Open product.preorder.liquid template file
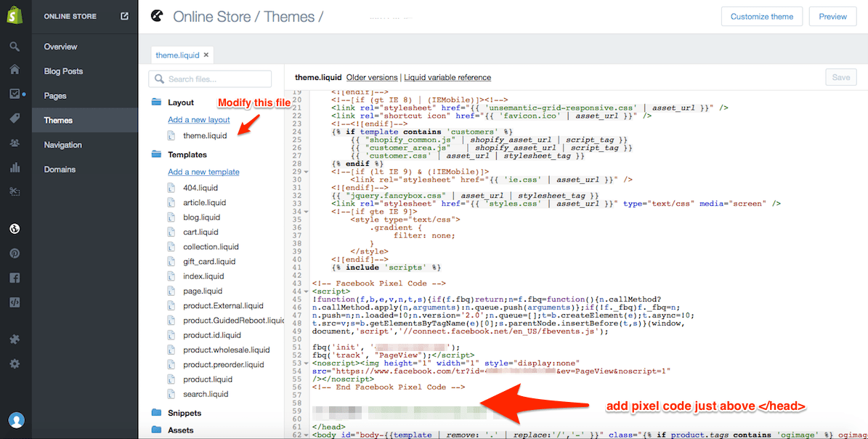868x439 pixels. pyautogui.click(x=224, y=365)
